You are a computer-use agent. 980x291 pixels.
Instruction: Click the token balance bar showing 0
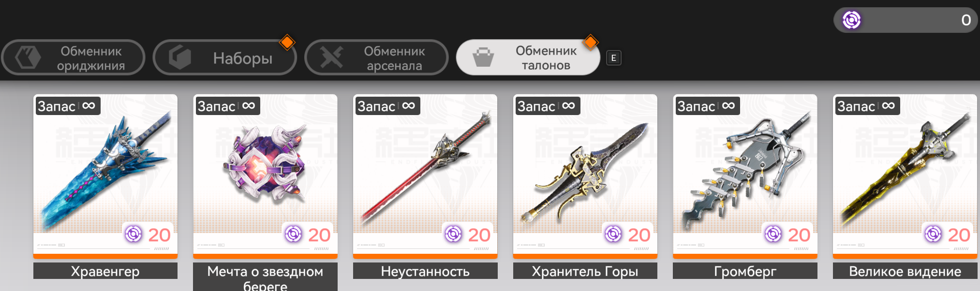(906, 20)
